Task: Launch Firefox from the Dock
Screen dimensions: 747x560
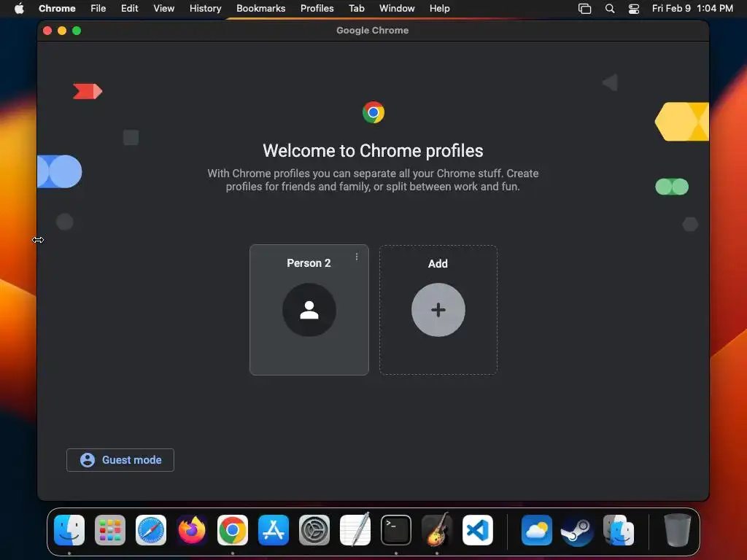Action: coord(192,530)
